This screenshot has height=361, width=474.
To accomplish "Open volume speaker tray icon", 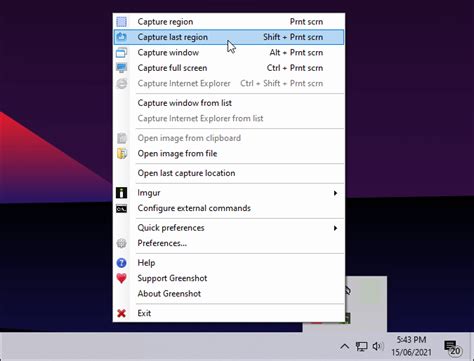I will [378, 347].
